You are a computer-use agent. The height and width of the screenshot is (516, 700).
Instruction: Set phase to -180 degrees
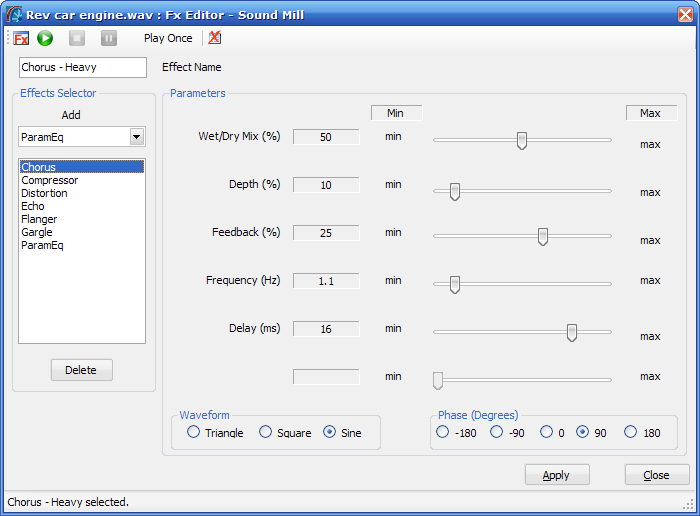[456, 433]
